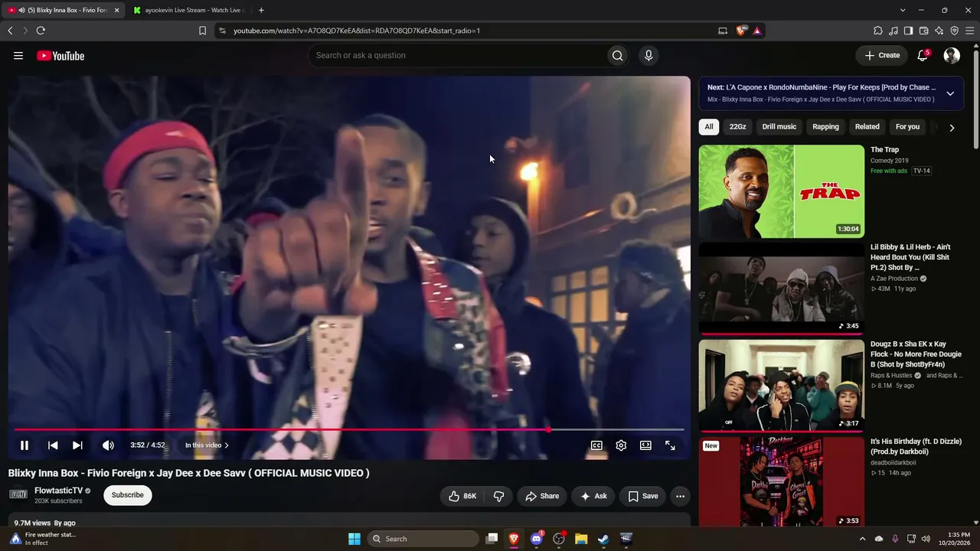Open more actions three-dot menu

click(x=680, y=496)
